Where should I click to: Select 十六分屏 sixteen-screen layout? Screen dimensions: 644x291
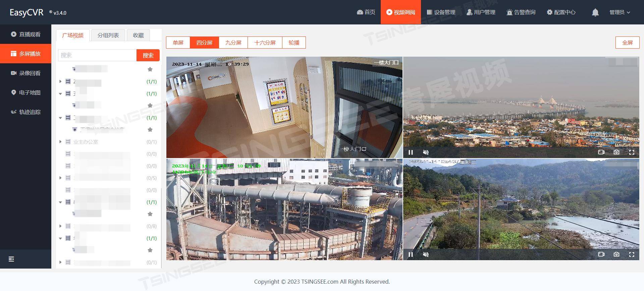(x=265, y=43)
